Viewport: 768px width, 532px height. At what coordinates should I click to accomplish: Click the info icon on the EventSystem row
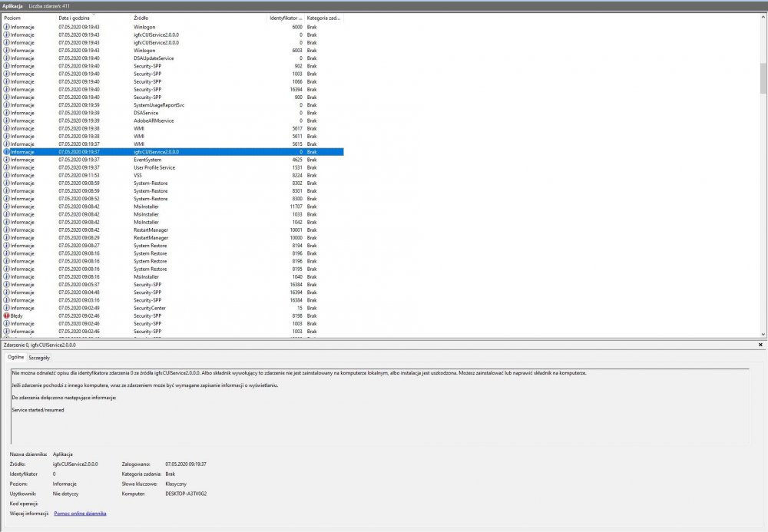click(6, 160)
